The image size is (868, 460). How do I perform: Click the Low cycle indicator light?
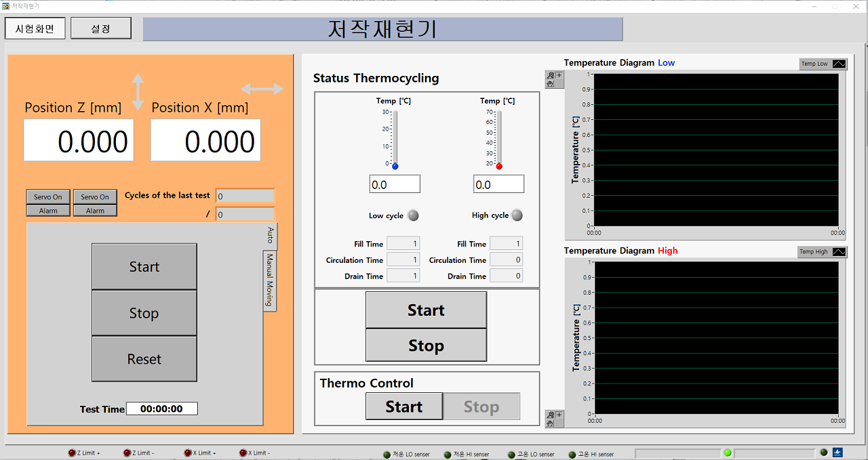[413, 215]
